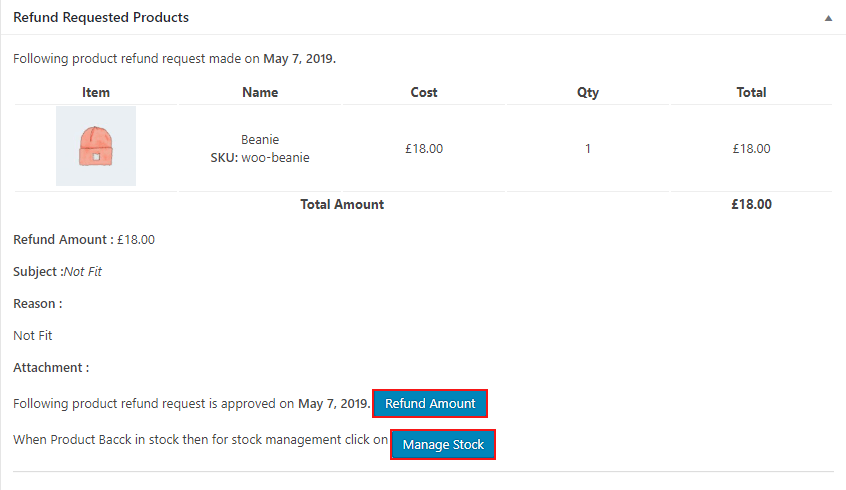The image size is (846, 490).
Task: Open Manage Stock for returned product
Action: pos(443,444)
